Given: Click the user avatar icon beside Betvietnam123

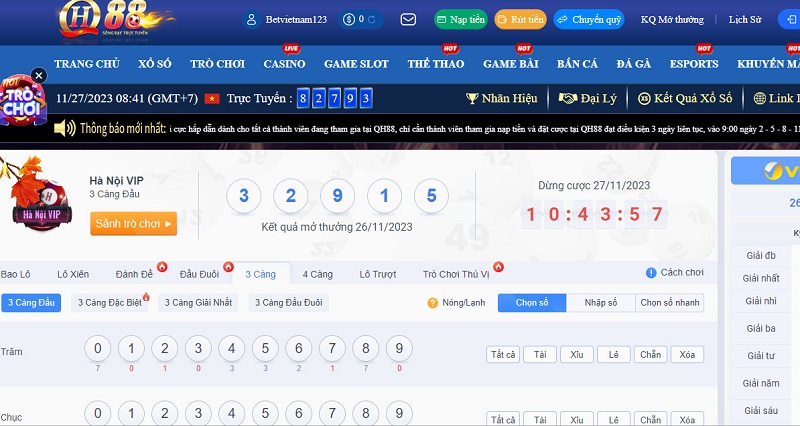Looking at the screenshot, I should (x=251, y=19).
